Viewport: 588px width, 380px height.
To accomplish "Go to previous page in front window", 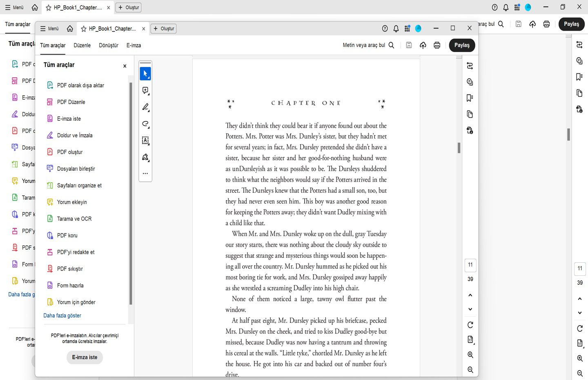I will point(470,295).
